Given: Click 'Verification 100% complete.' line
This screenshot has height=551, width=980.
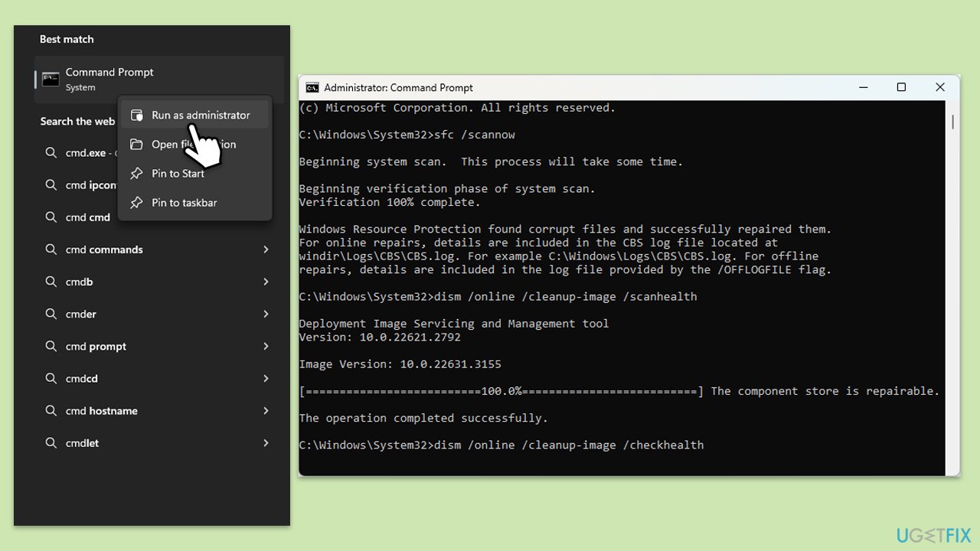Looking at the screenshot, I should [390, 202].
